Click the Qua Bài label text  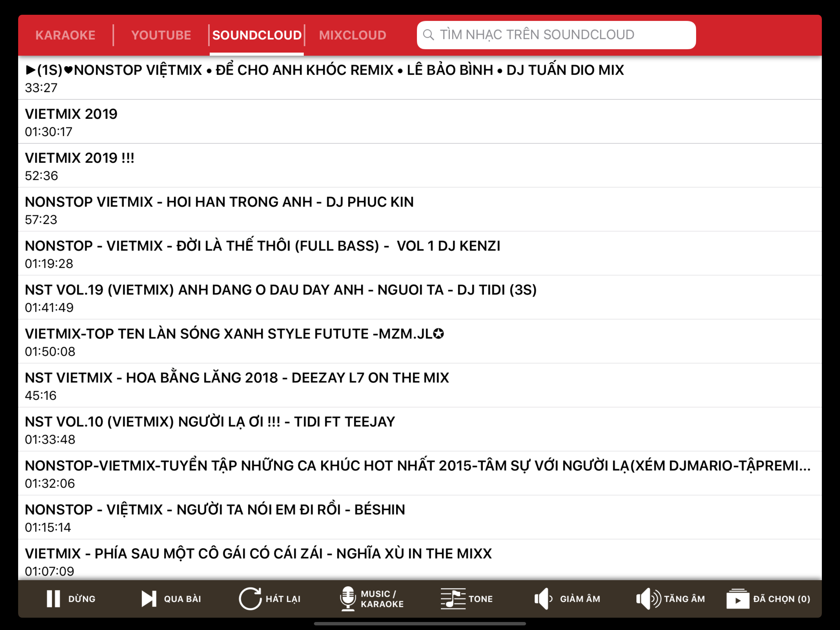(182, 599)
